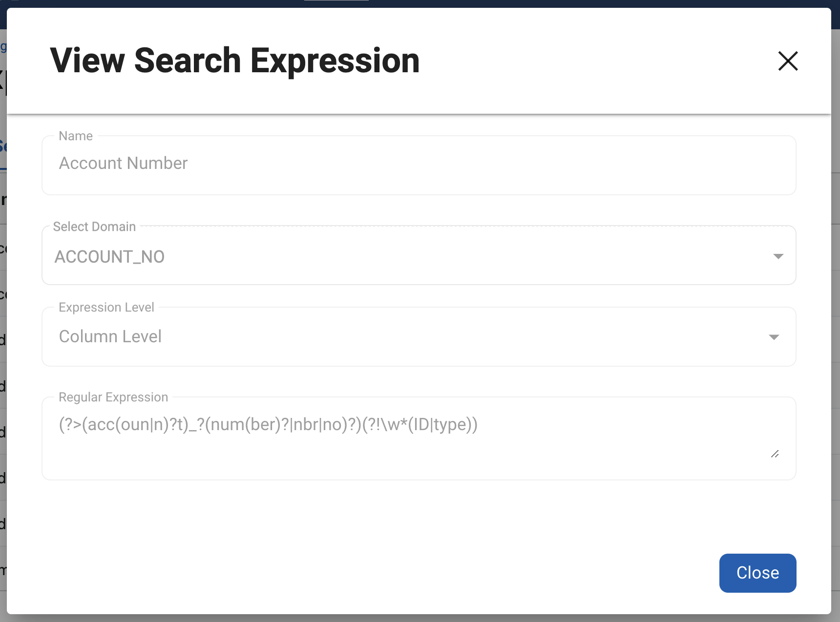Viewport: 840px width, 622px height.
Task: Click the text area resize handle
Action: click(775, 454)
